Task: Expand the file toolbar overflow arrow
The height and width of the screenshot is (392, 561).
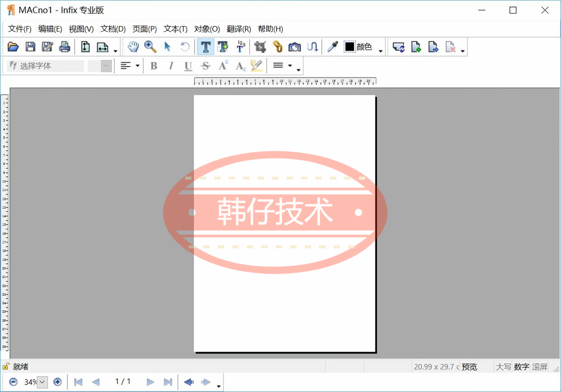Action: click(x=115, y=50)
